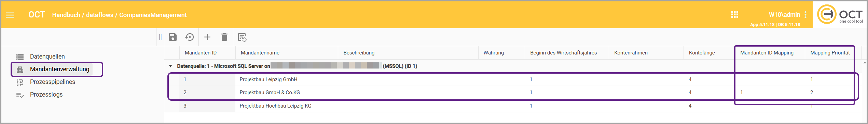The image size is (868, 124).
Task: Open Datenquellen in the sidebar
Action: (47, 57)
